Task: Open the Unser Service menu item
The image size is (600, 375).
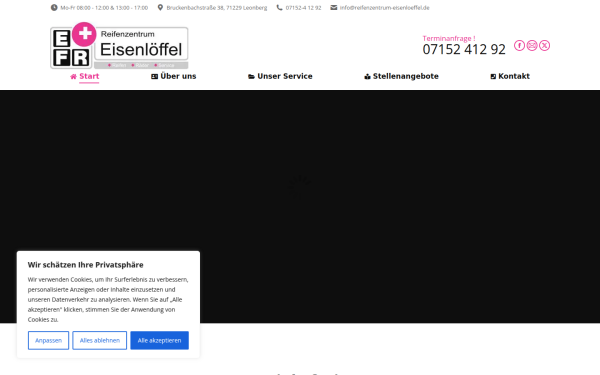Action: tap(285, 76)
